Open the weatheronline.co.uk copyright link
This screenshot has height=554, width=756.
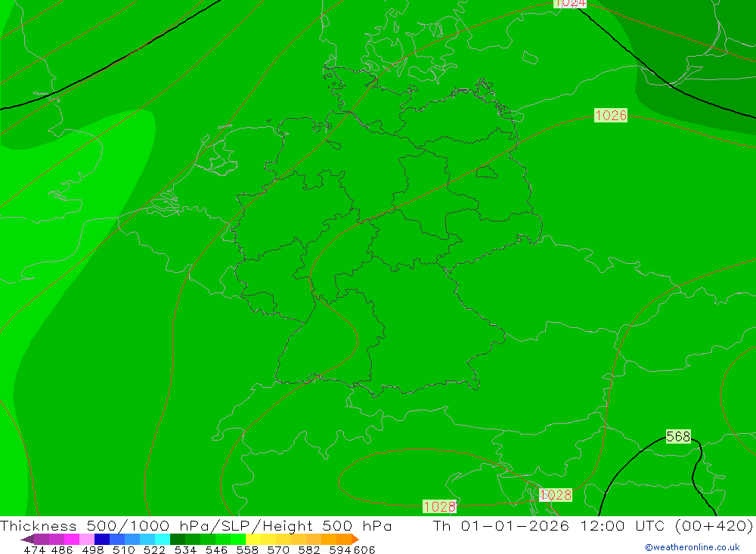(x=692, y=547)
